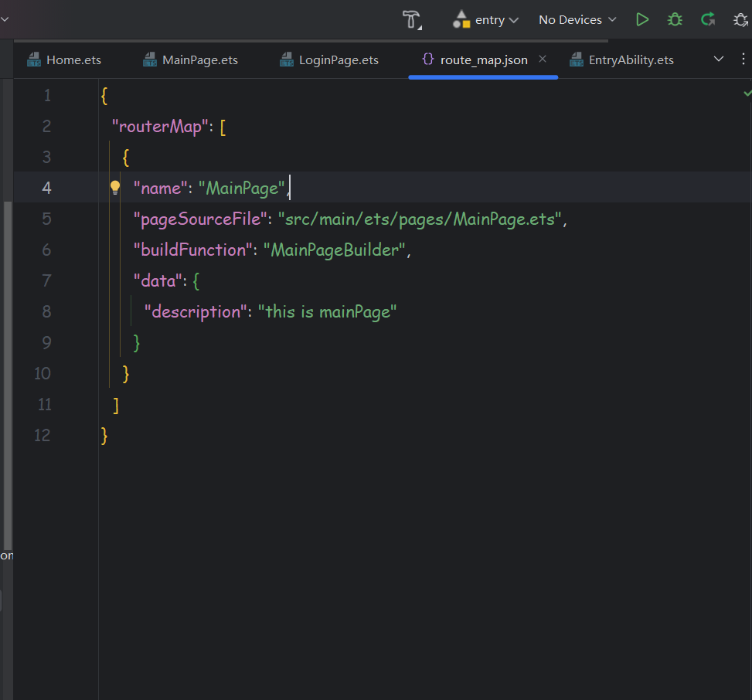Viewport: 752px width, 700px height.
Task: Place cursor on the "MainPageBuilder" string value
Action: click(x=335, y=250)
